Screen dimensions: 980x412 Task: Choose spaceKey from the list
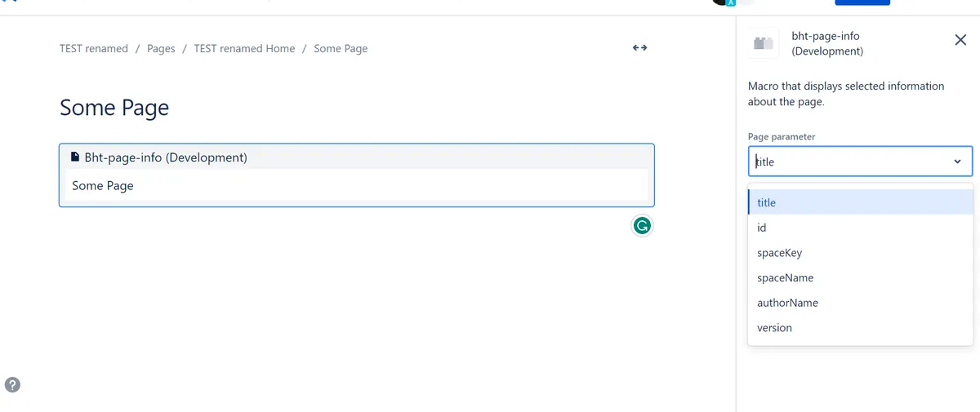pyautogui.click(x=861, y=253)
